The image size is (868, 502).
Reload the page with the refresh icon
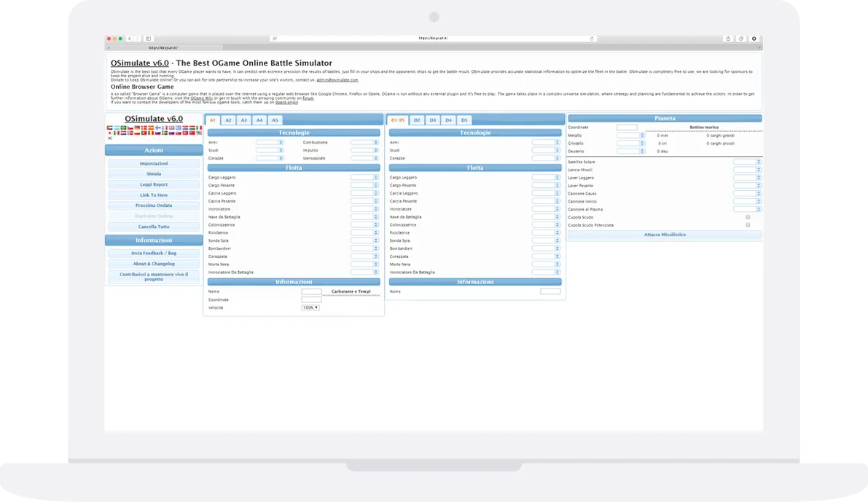(592, 39)
